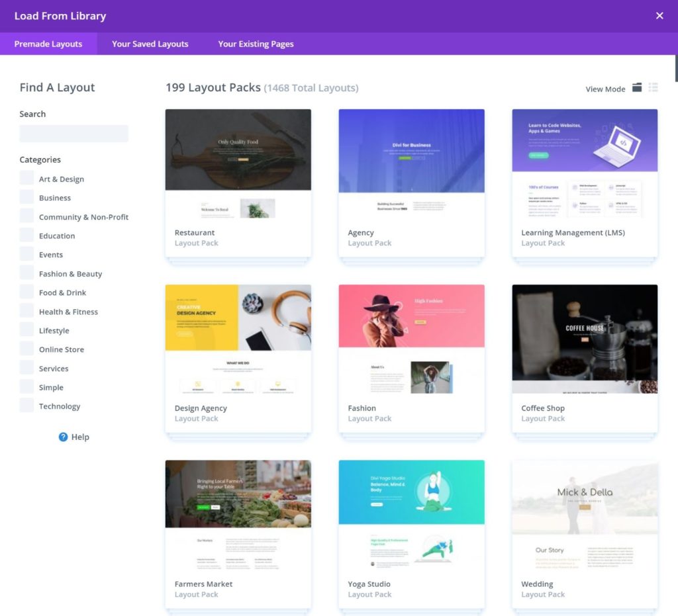Enable the Food & Drink filter
678x616 pixels.
[x=26, y=291]
